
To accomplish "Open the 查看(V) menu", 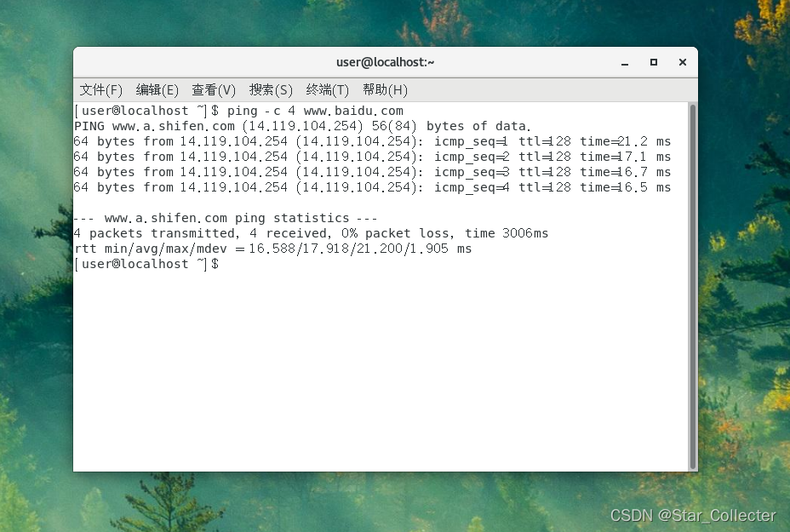I will 214,90.
